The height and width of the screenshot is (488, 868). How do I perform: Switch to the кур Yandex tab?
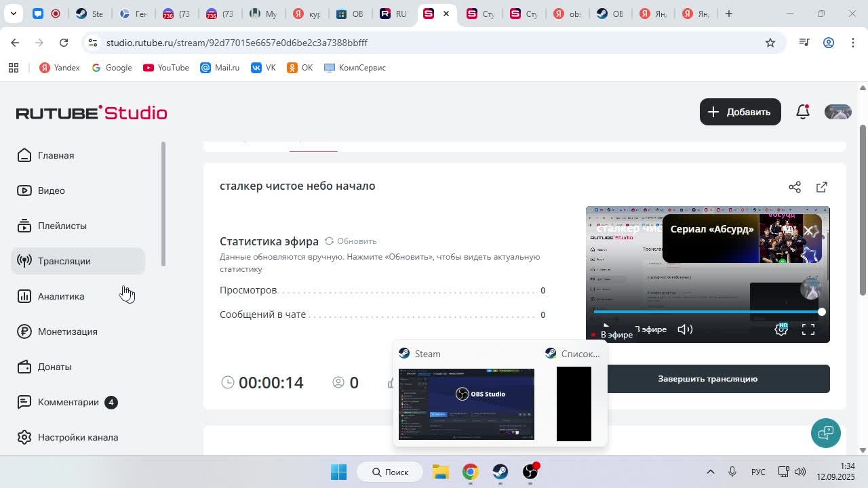(307, 14)
